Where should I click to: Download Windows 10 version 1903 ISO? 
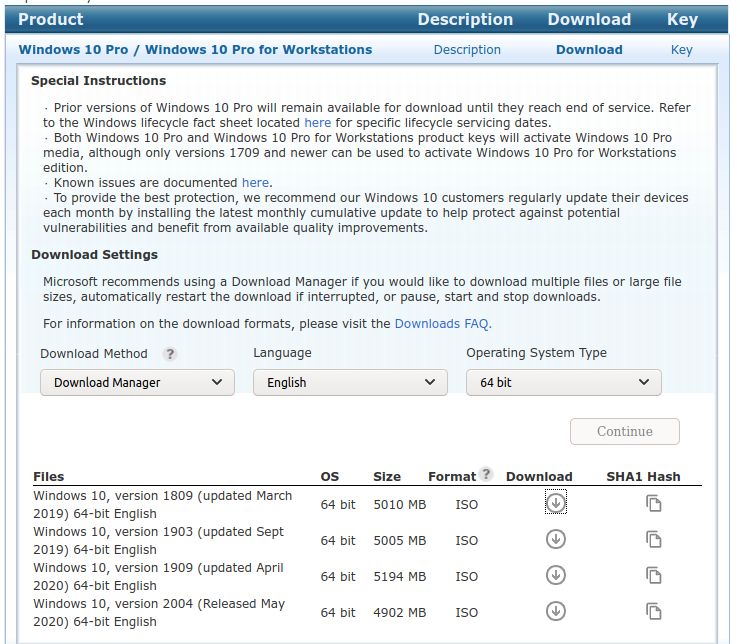555,539
